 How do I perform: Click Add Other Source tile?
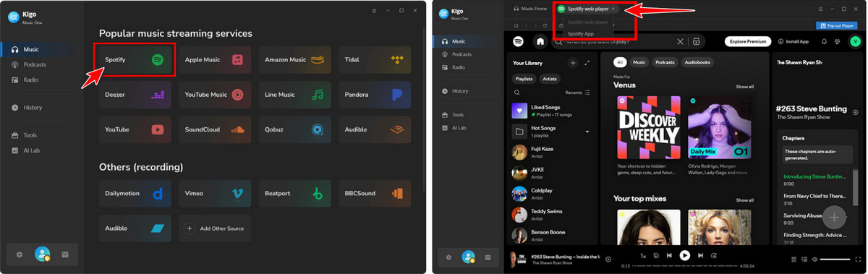coord(215,228)
